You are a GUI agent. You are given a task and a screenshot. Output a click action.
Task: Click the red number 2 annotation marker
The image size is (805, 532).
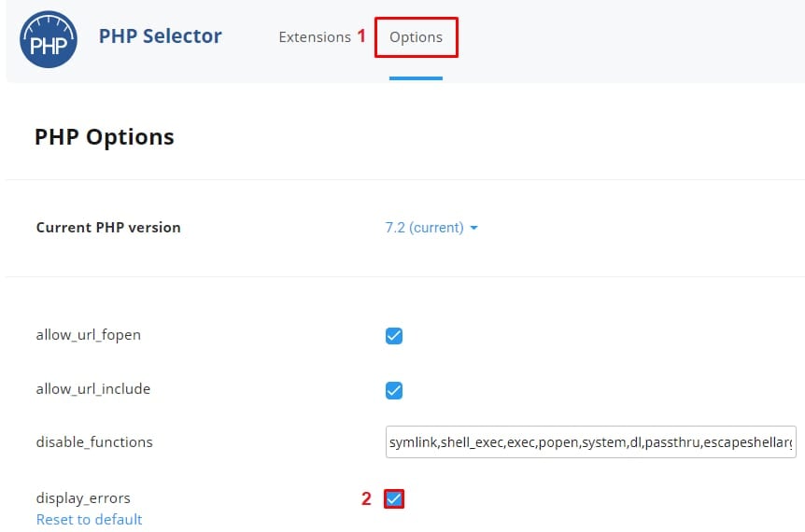click(x=367, y=499)
